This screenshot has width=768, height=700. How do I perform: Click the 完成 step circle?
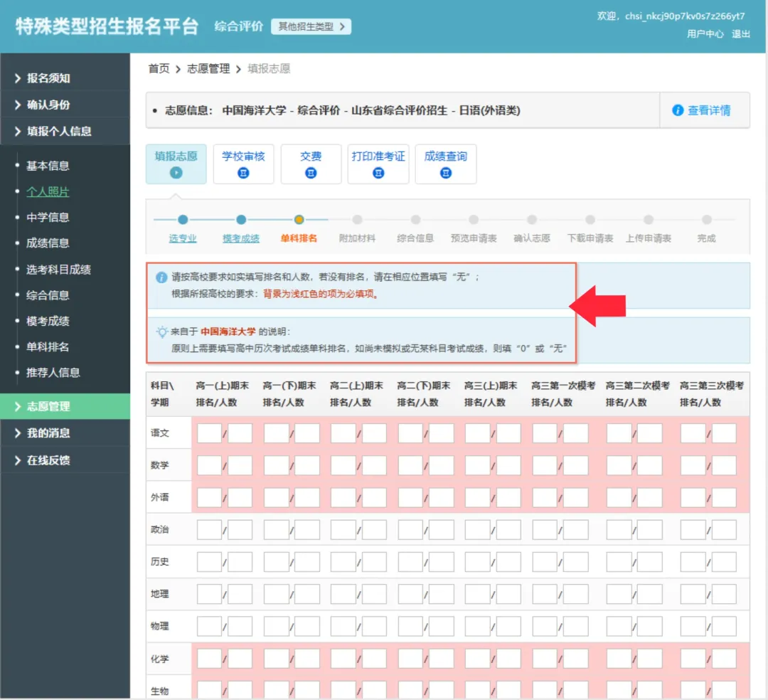pos(706,219)
